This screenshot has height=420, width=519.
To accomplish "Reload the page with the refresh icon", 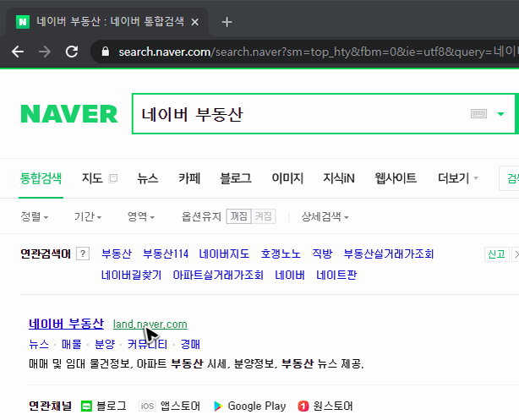I will click(72, 52).
